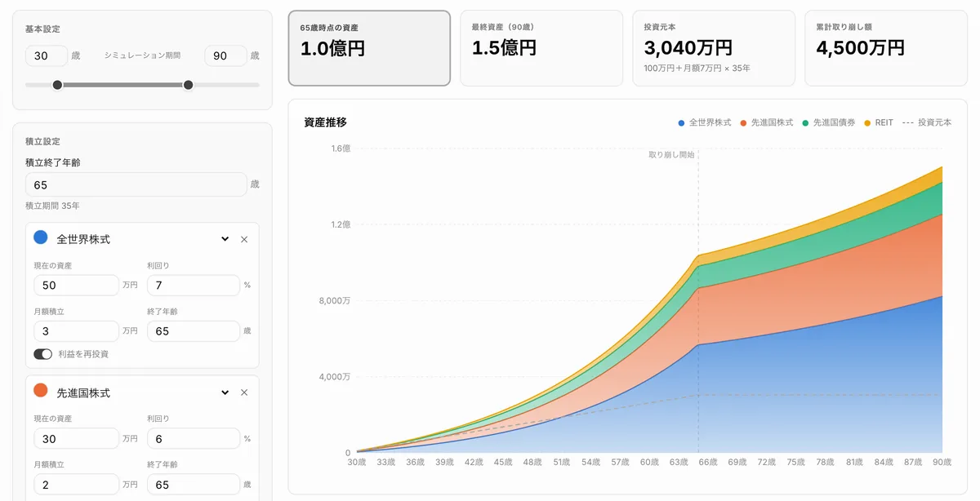Edit 先進国株式 利回り field 6
980x501 pixels.
click(193, 438)
